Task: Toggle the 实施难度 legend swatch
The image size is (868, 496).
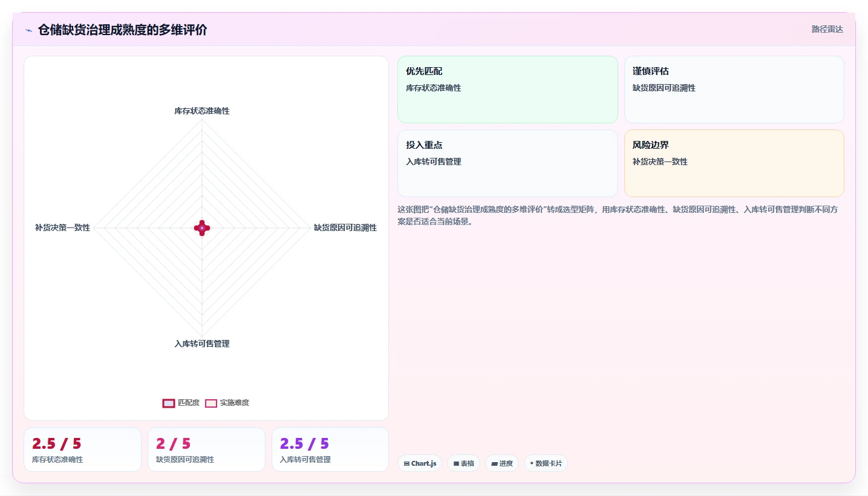Action: (x=211, y=403)
